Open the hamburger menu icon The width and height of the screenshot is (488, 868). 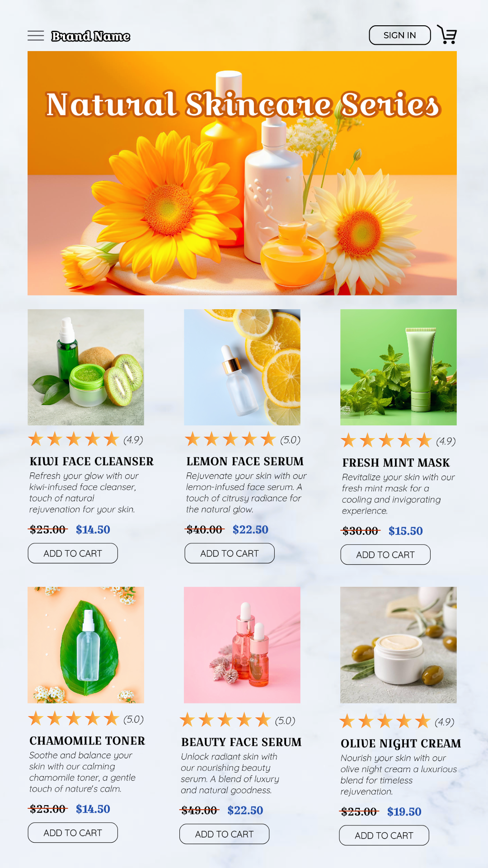coord(36,36)
